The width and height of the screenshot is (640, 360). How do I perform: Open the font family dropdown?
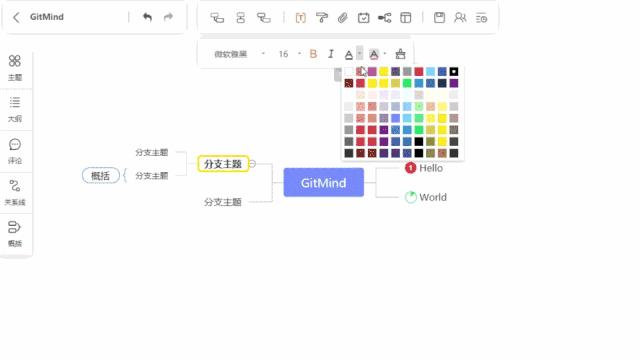click(x=239, y=54)
